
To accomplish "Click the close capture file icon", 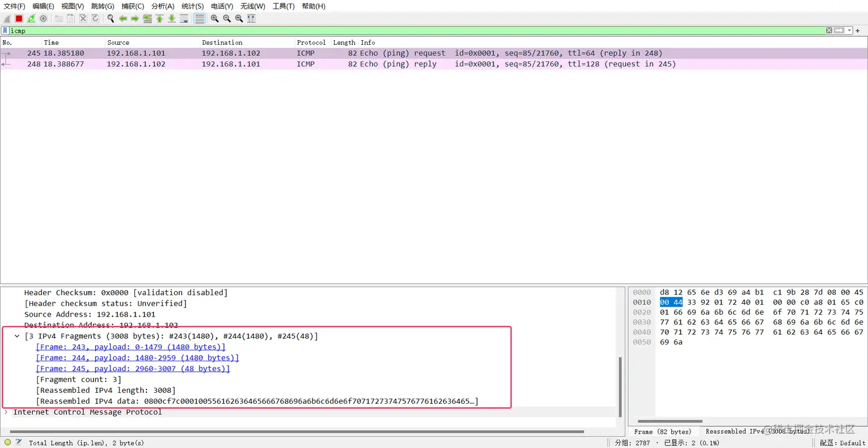I will [x=83, y=18].
